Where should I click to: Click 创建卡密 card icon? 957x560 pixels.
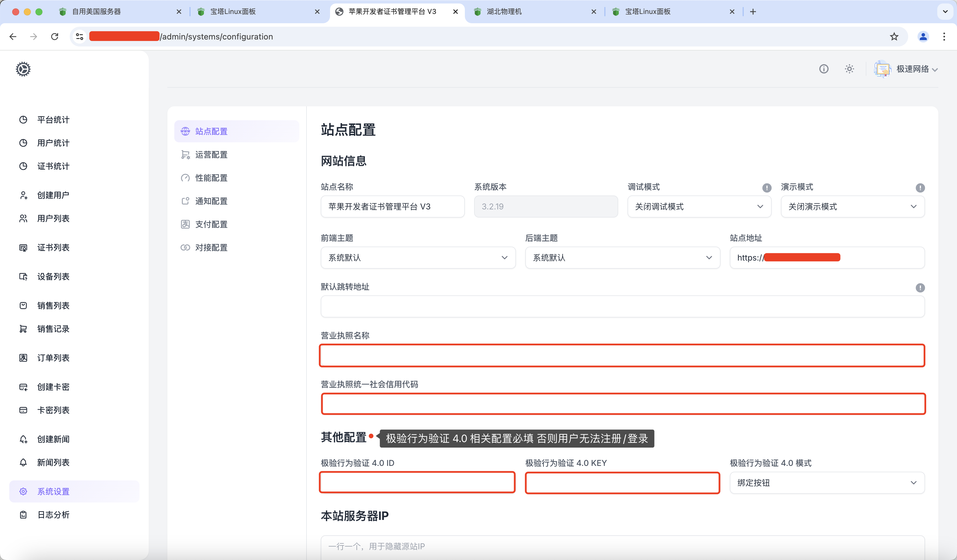pos(23,387)
